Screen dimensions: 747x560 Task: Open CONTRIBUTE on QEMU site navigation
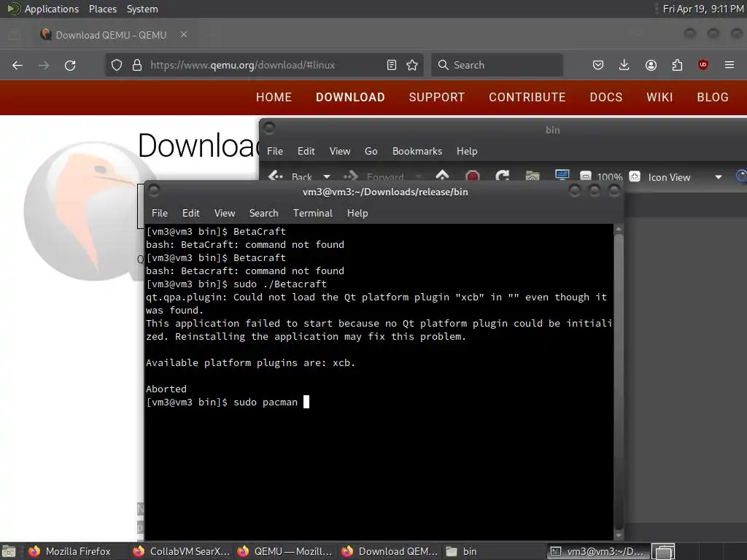click(527, 97)
